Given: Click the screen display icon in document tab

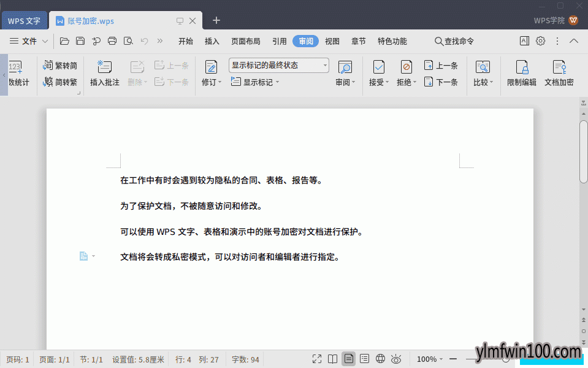Looking at the screenshot, I should tap(180, 21).
